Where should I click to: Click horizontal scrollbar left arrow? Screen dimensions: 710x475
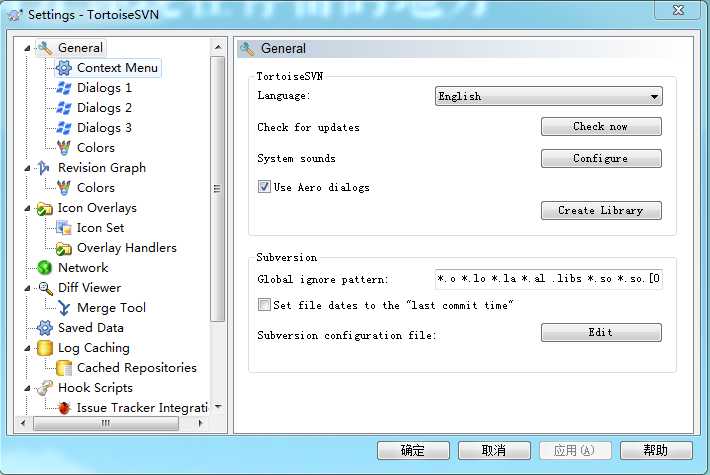[x=23, y=424]
